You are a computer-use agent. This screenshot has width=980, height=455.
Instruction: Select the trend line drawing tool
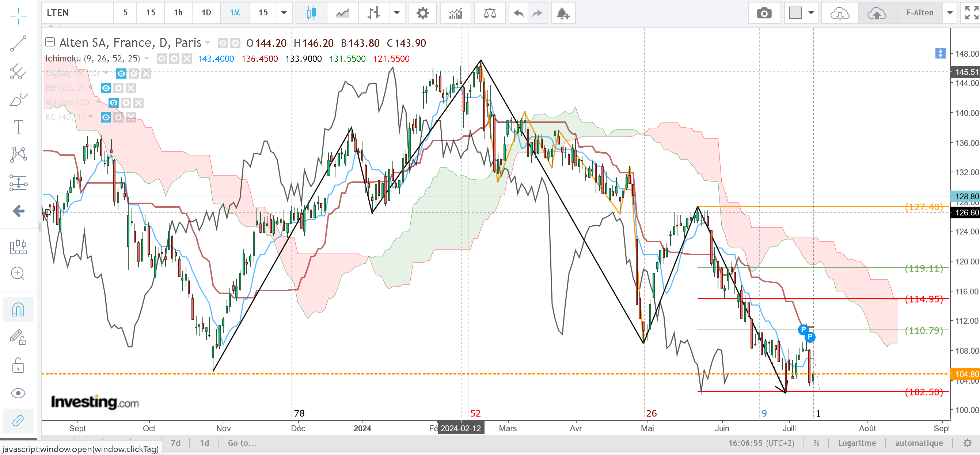[x=18, y=44]
